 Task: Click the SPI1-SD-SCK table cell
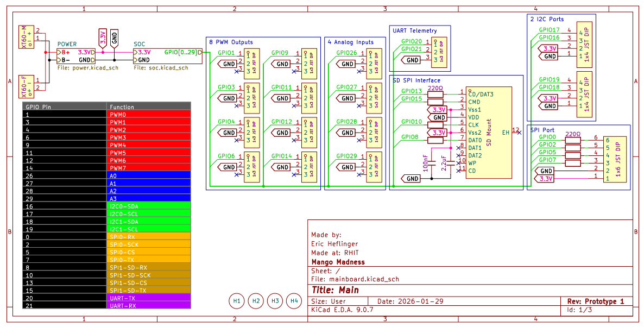(148, 275)
